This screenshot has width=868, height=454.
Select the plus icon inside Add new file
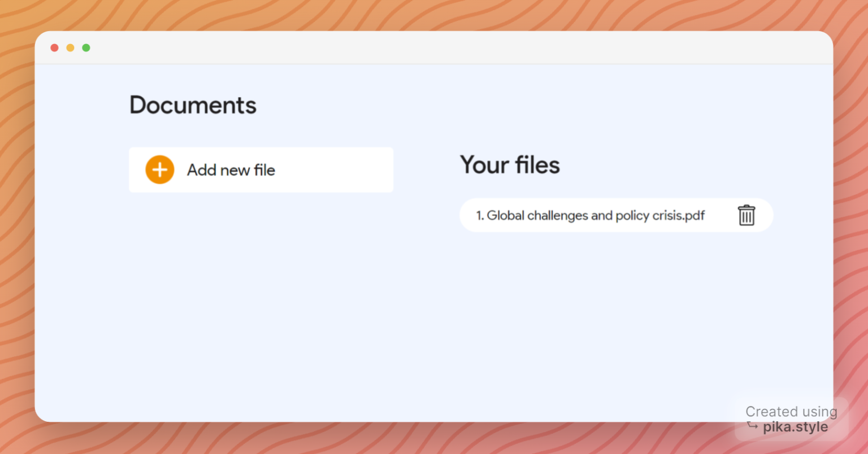point(159,169)
